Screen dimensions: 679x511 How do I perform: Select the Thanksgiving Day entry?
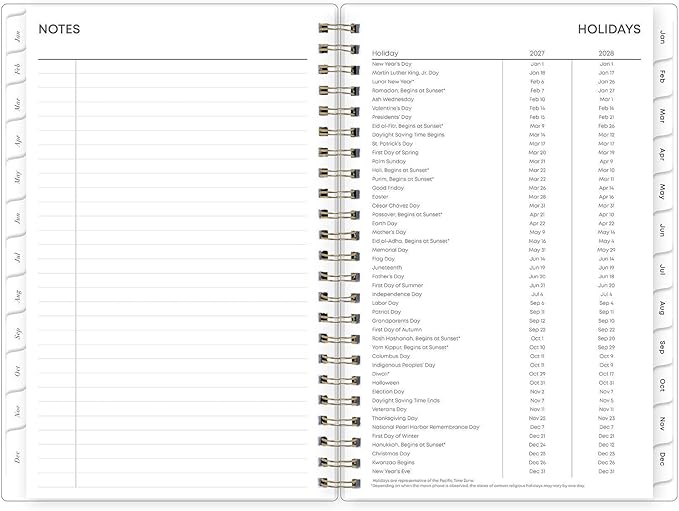394,418
